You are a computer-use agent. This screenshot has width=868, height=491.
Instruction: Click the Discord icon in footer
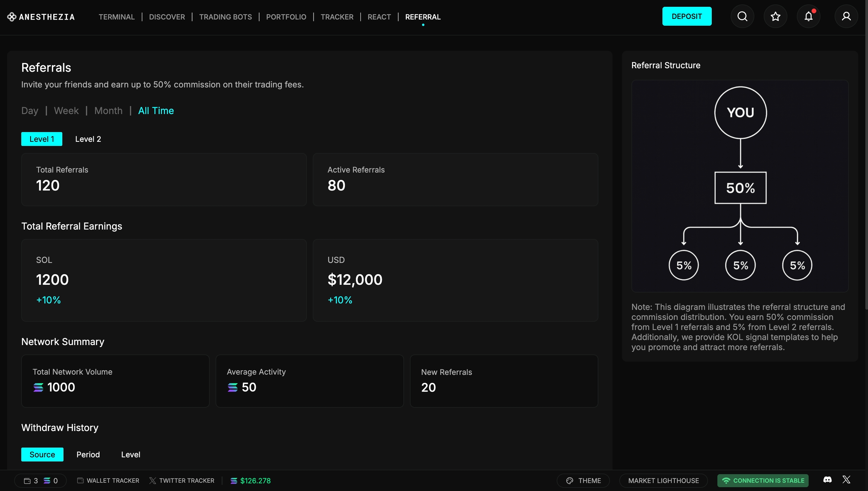tap(827, 480)
